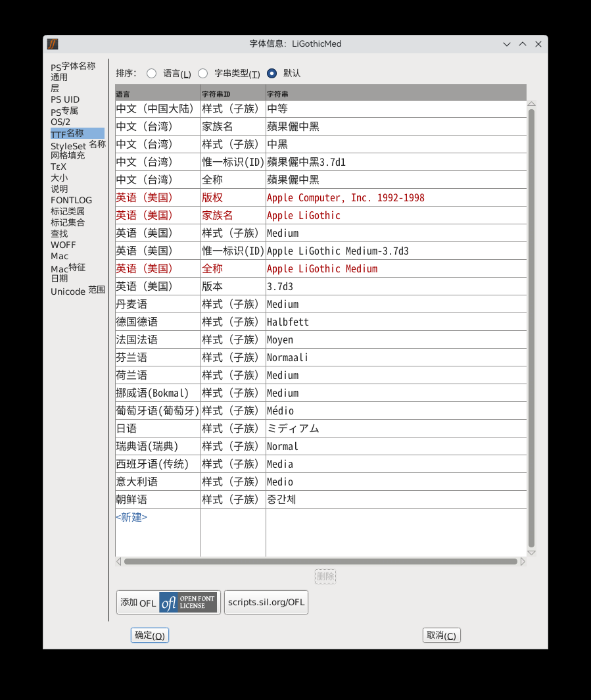591x700 pixels.
Task: Go to the Mac特征 section
Action: [68, 267]
